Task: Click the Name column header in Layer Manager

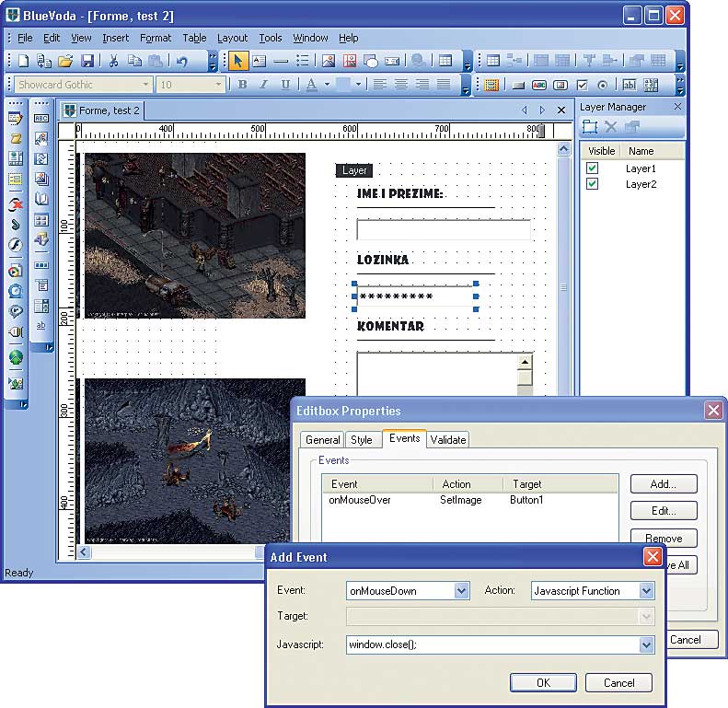Action: 641,151
